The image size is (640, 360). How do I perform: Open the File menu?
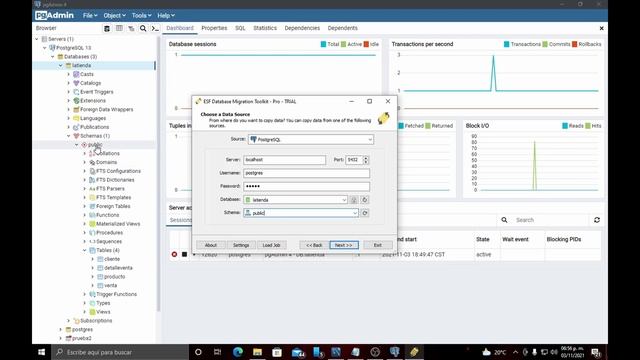point(90,16)
